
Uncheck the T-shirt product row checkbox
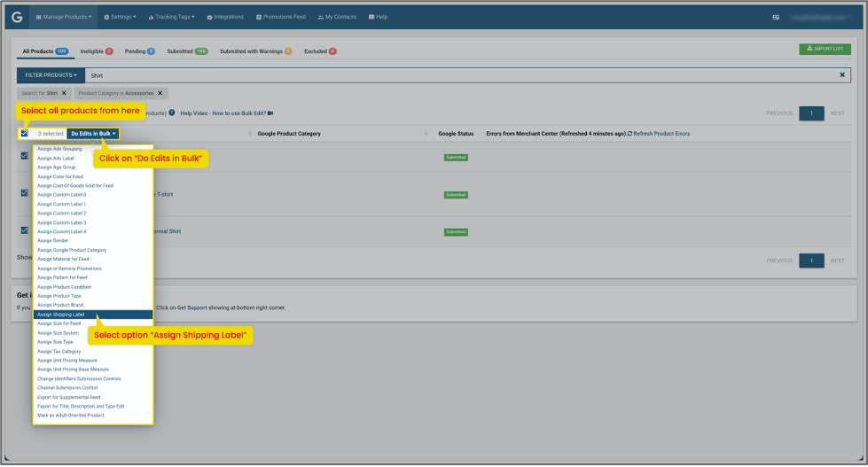24,193
